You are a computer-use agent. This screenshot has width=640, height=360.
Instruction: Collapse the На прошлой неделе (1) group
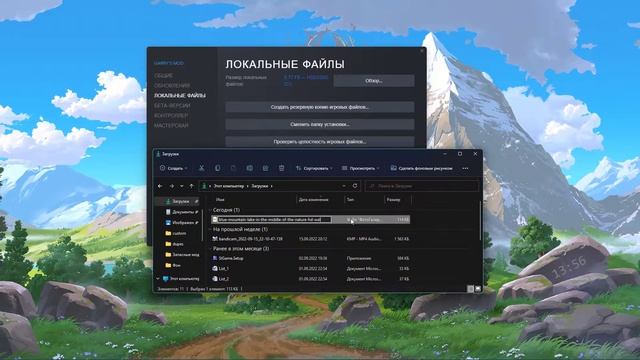click(210, 229)
